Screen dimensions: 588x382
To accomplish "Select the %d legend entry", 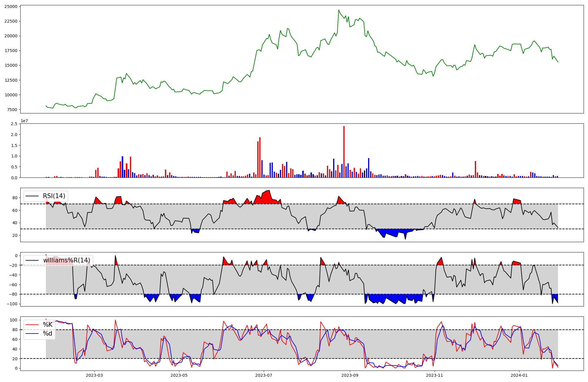I will (48, 334).
